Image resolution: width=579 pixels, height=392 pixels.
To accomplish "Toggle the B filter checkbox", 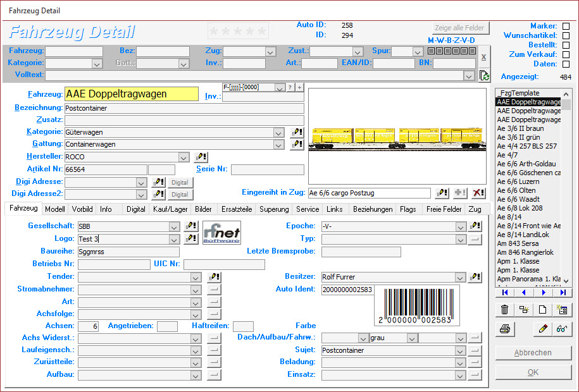I will (447, 51).
